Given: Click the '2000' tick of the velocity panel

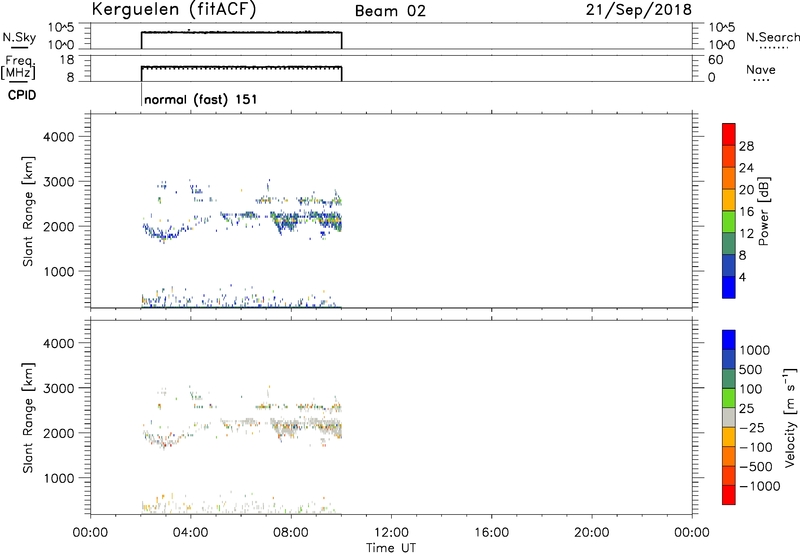Looking at the screenshot, I should pyautogui.click(x=59, y=433).
